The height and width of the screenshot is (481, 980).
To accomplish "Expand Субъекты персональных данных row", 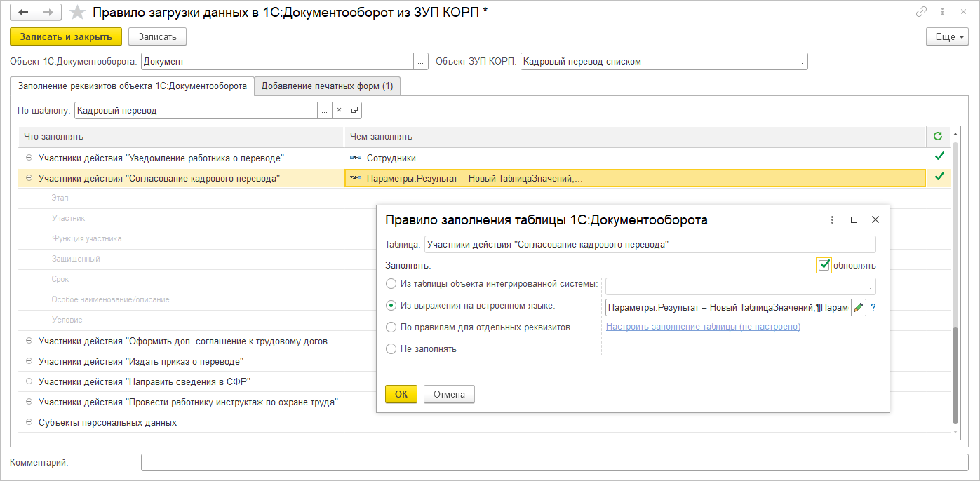I will point(29,422).
